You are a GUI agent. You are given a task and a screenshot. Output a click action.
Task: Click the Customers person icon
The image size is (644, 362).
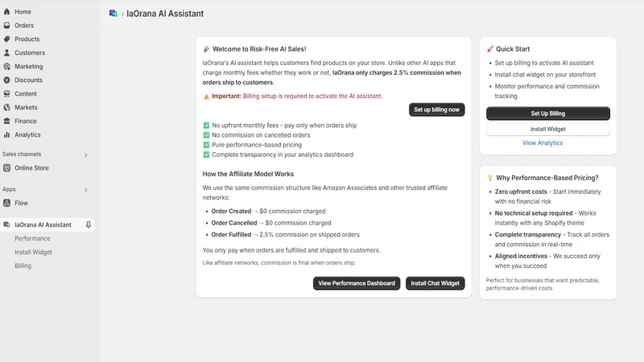pyautogui.click(x=6, y=52)
